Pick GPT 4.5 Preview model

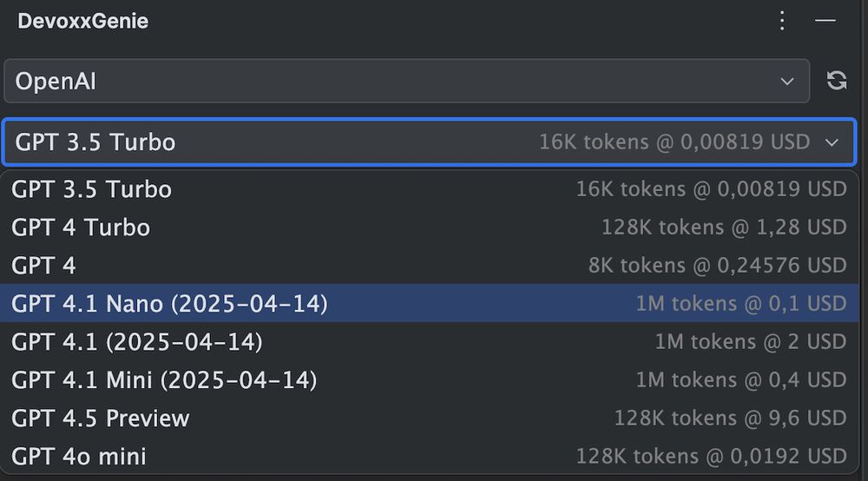tap(429, 418)
